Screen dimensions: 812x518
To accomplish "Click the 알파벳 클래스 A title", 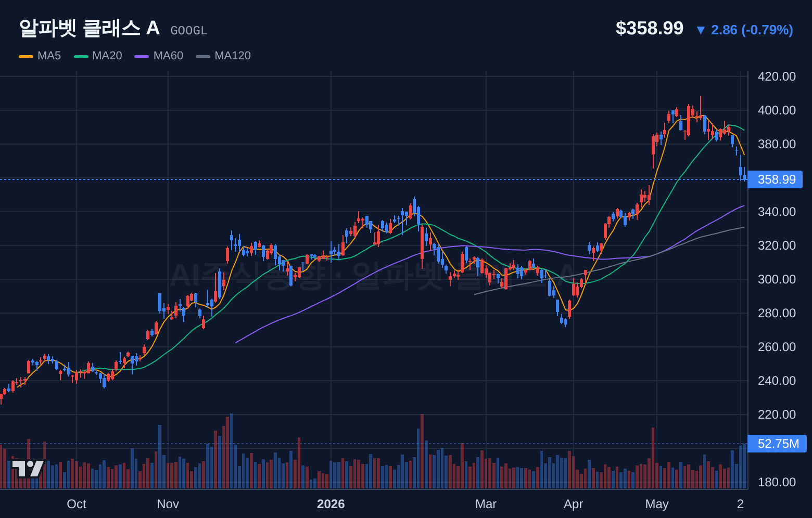I will (90, 28).
